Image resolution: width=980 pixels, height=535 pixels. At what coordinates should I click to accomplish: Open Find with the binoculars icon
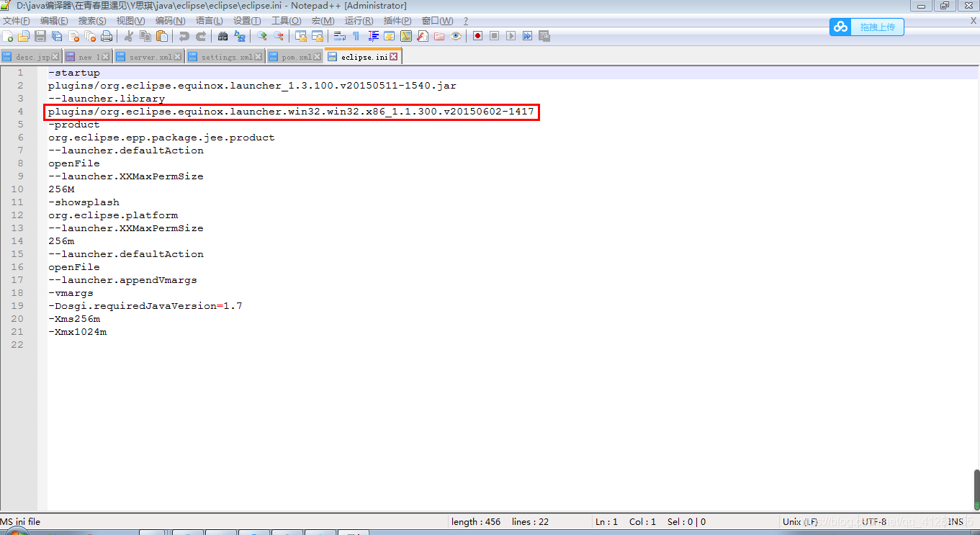coord(222,36)
